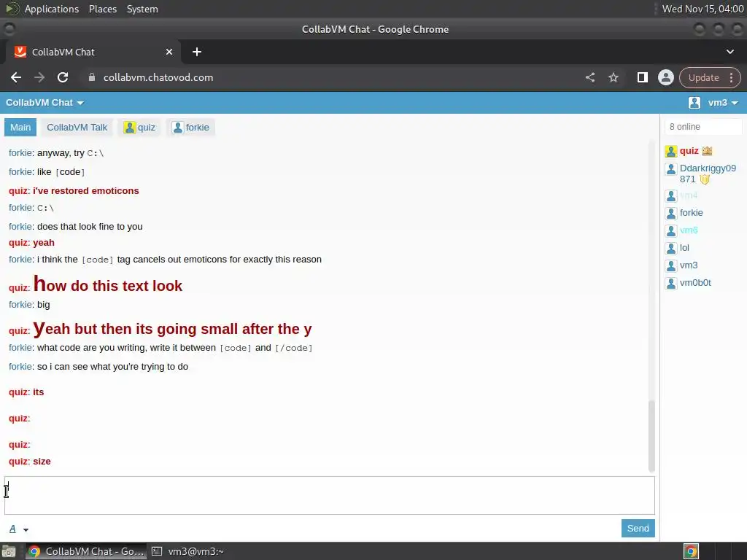Image resolution: width=747 pixels, height=560 pixels.
Task: Click lol user avatar icon
Action: click(671, 248)
